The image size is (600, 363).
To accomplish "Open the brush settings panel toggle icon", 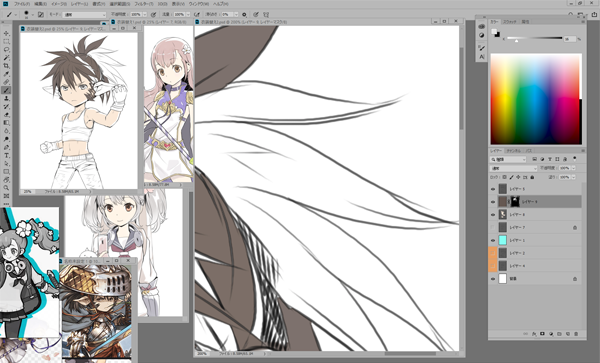I will point(41,15).
